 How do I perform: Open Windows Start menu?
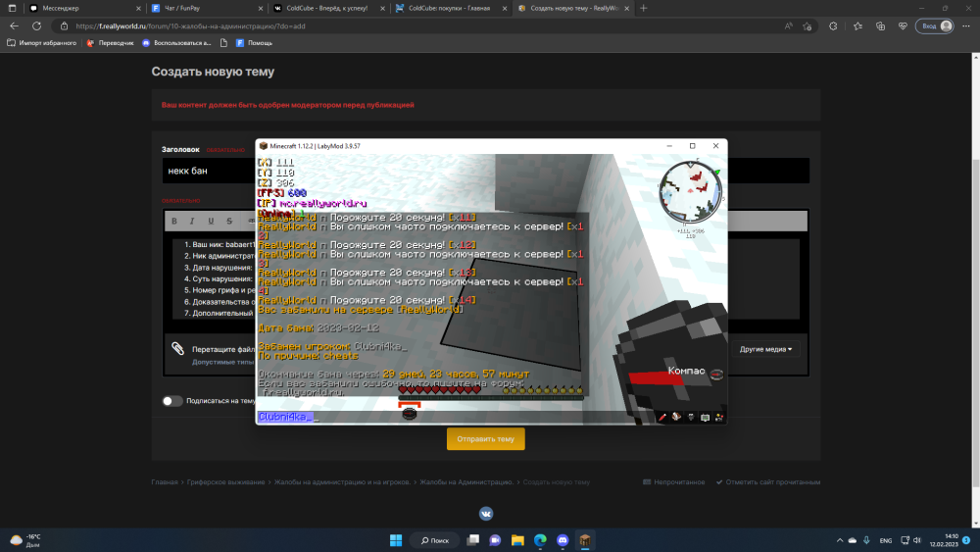396,540
